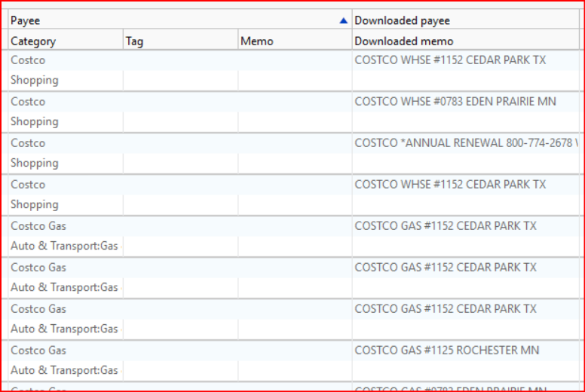
Task: Sort by the Downloaded payee column header
Action: pyautogui.click(x=466, y=20)
